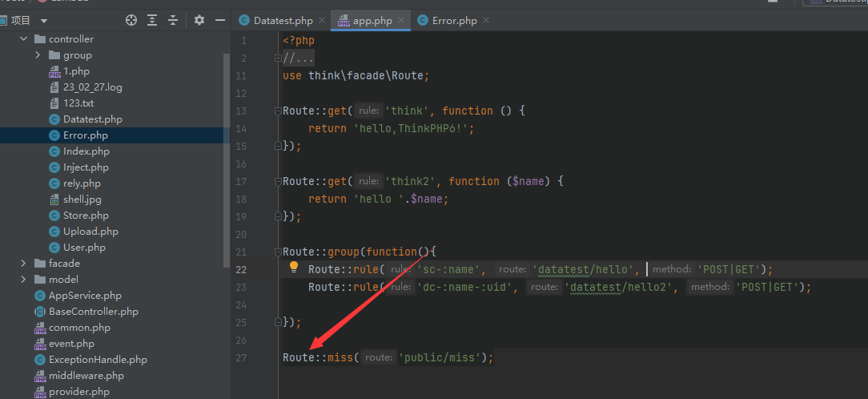The height and width of the screenshot is (399, 868).
Task: Open common.php in project tree
Action: [x=79, y=328]
